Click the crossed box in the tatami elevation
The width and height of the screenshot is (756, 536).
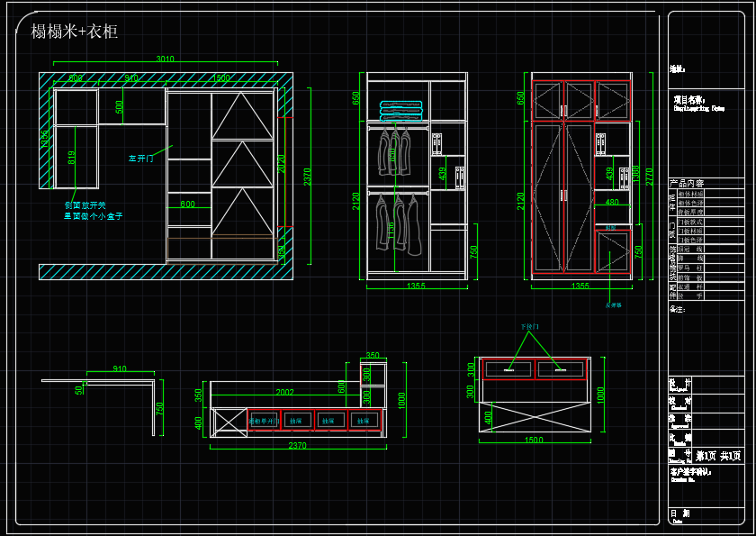tap(229, 421)
